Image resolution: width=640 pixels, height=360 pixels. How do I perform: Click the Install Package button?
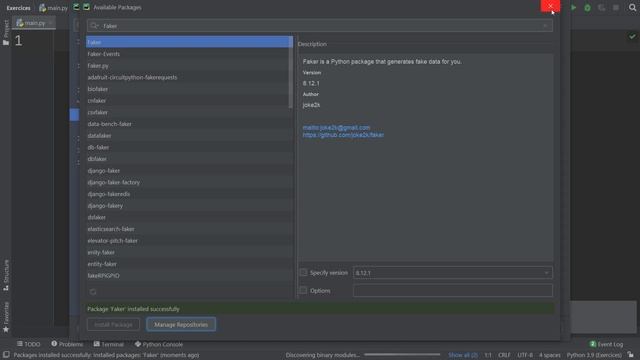click(x=113, y=324)
